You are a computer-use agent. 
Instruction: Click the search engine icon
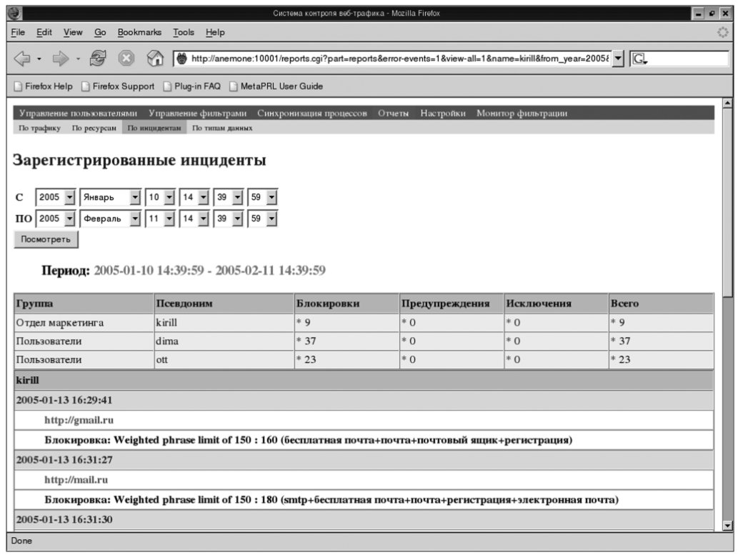pyautogui.click(x=639, y=59)
